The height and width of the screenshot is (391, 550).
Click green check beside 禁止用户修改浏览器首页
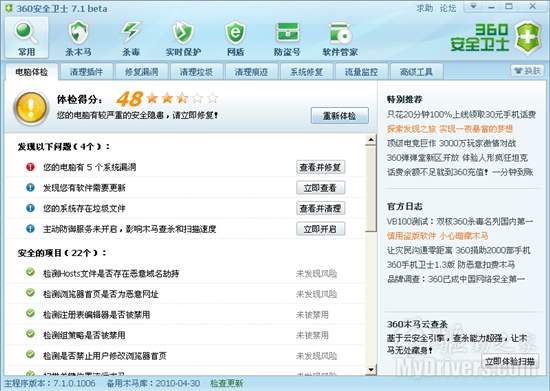31,354
